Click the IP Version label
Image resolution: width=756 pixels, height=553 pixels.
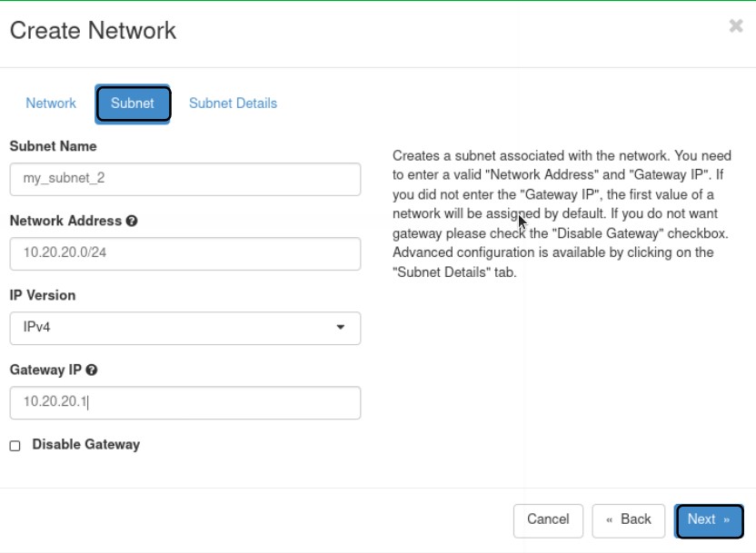click(43, 295)
